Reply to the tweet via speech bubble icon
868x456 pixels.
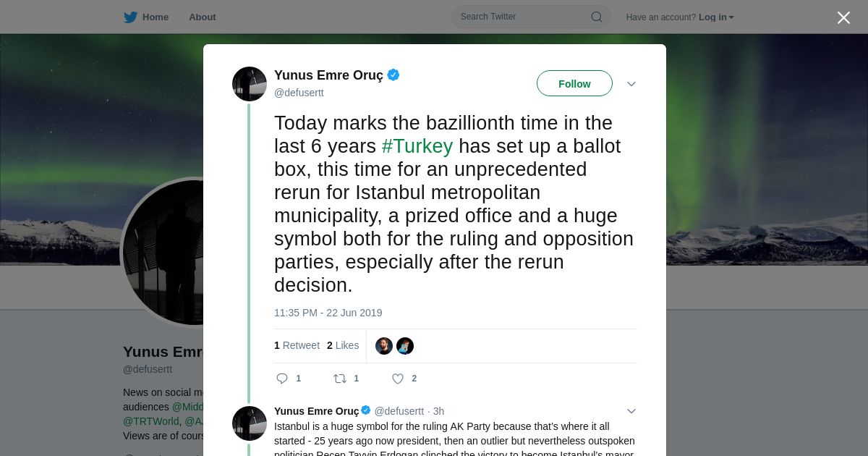(282, 379)
